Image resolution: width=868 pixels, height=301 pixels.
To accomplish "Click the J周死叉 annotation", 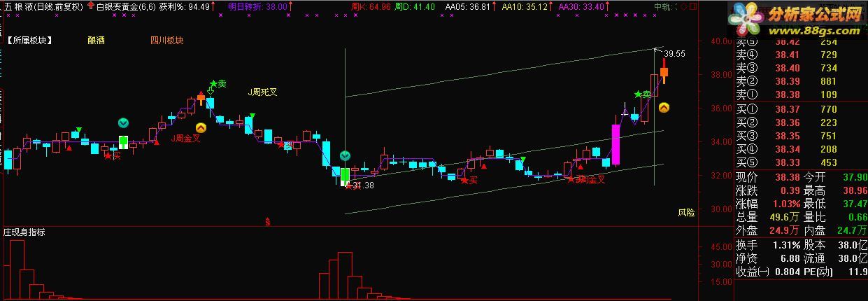I will point(263,92).
